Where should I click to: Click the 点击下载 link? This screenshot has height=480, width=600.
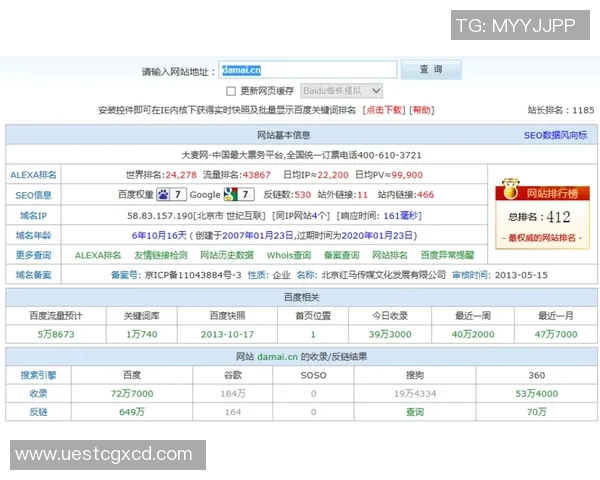pyautogui.click(x=384, y=110)
